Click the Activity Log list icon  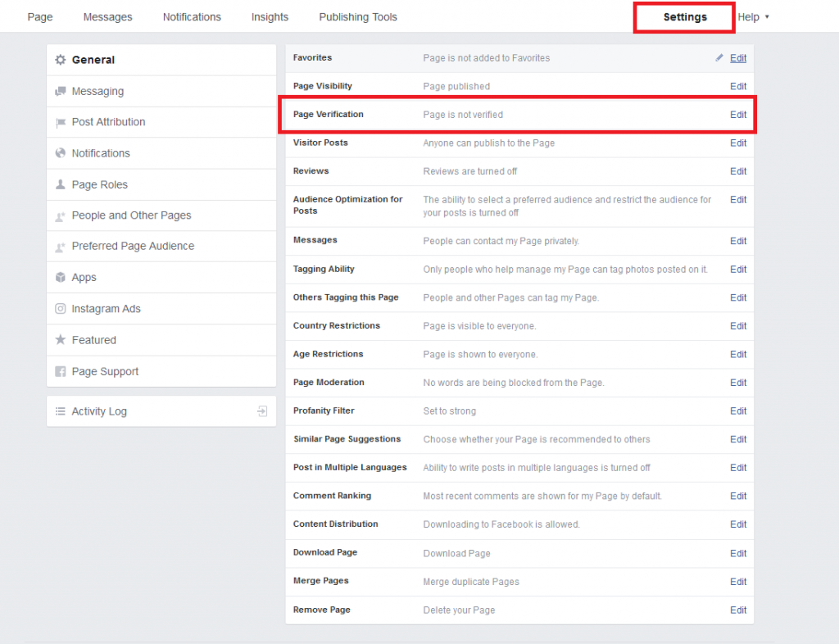coord(61,411)
